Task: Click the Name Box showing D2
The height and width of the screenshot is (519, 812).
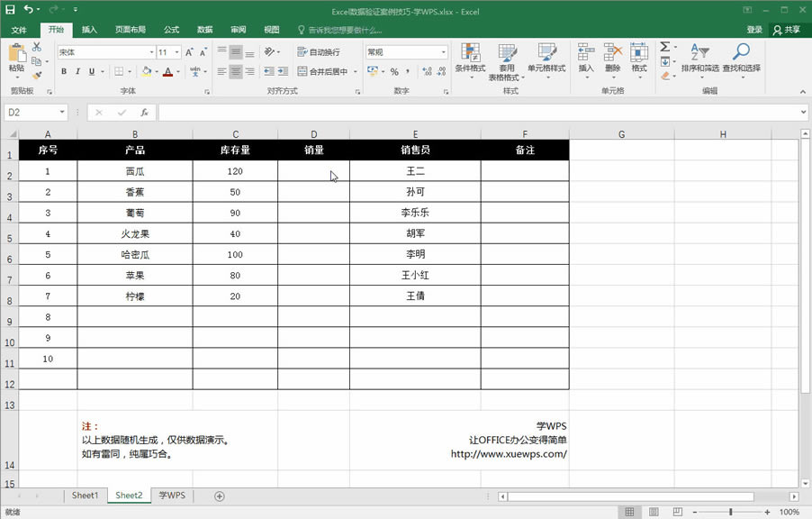Action: tap(33, 112)
